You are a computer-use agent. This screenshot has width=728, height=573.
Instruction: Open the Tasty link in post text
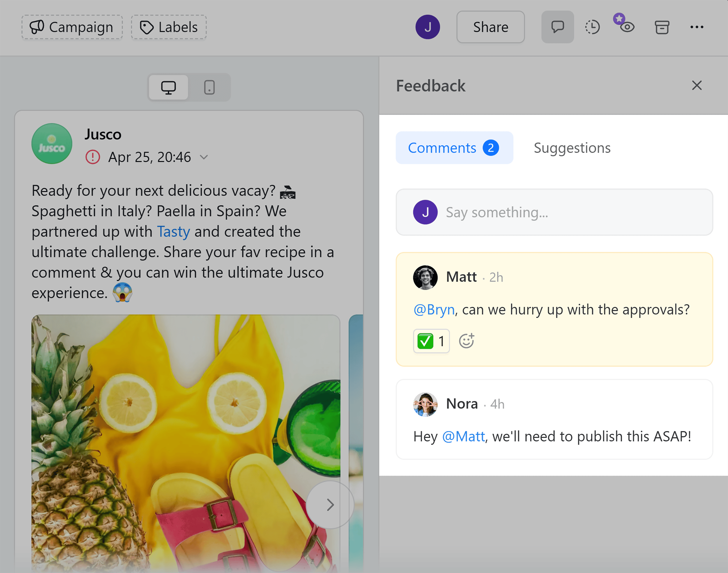coord(174,231)
